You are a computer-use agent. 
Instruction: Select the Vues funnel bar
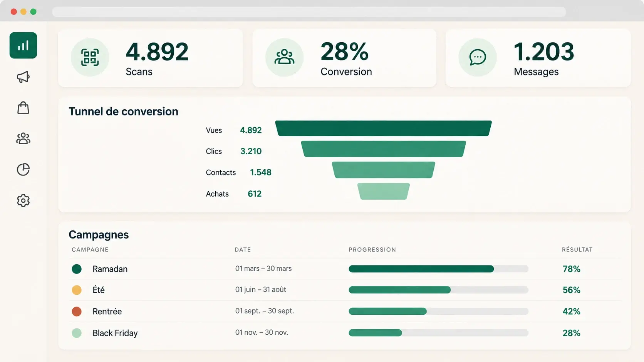(x=383, y=128)
